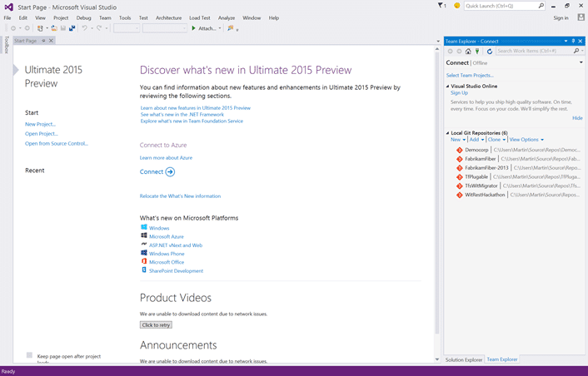Click the account avatar icon near Sign in
The height and width of the screenshot is (376, 588).
coord(581,17)
